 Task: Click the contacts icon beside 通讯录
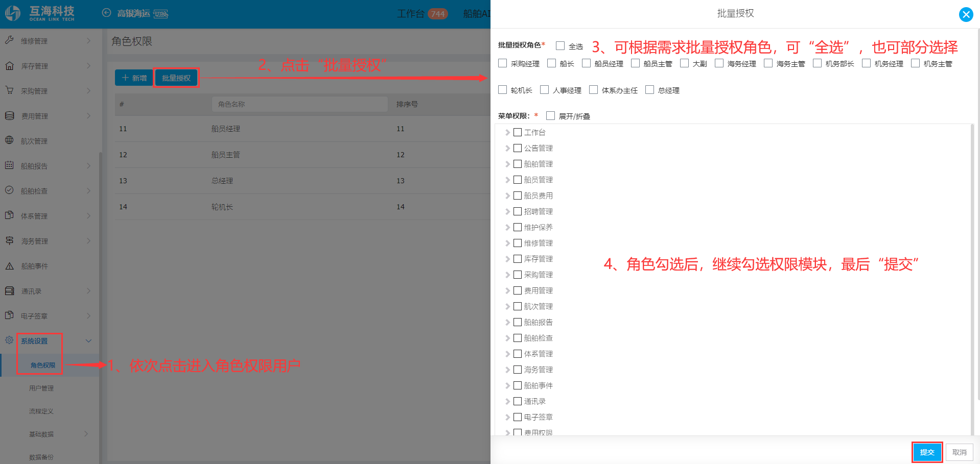pyautogui.click(x=9, y=290)
